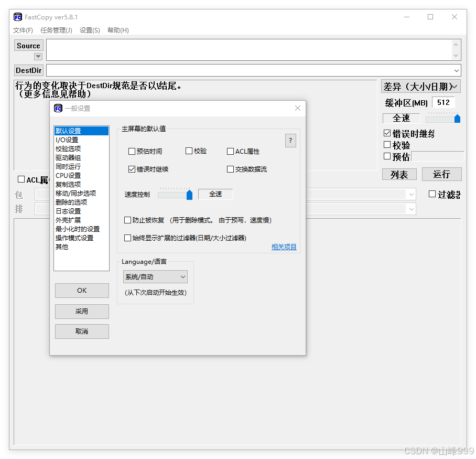Image resolution: width=476 pixels, height=459 pixels.
Task: Expand the 包 include filter dropdown
Action: (412, 195)
